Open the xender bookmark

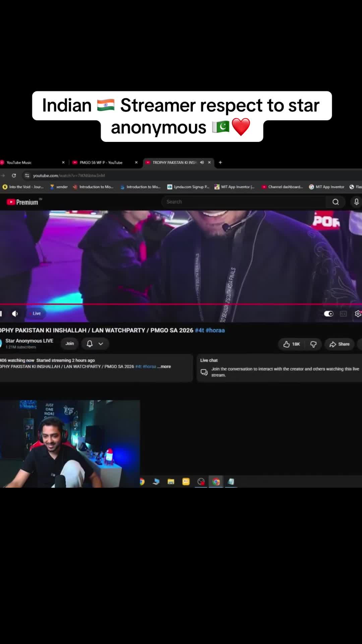coord(59,187)
